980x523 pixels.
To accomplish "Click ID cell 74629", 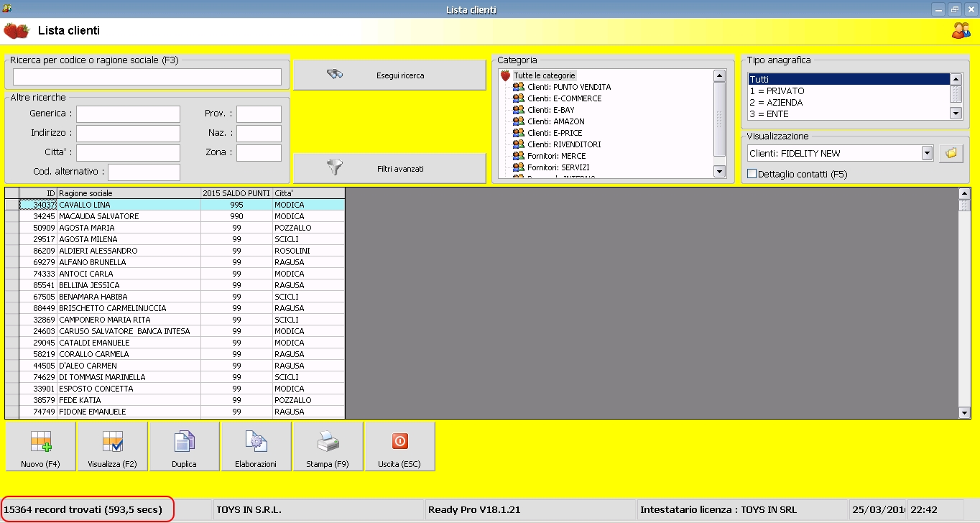I will [38, 377].
